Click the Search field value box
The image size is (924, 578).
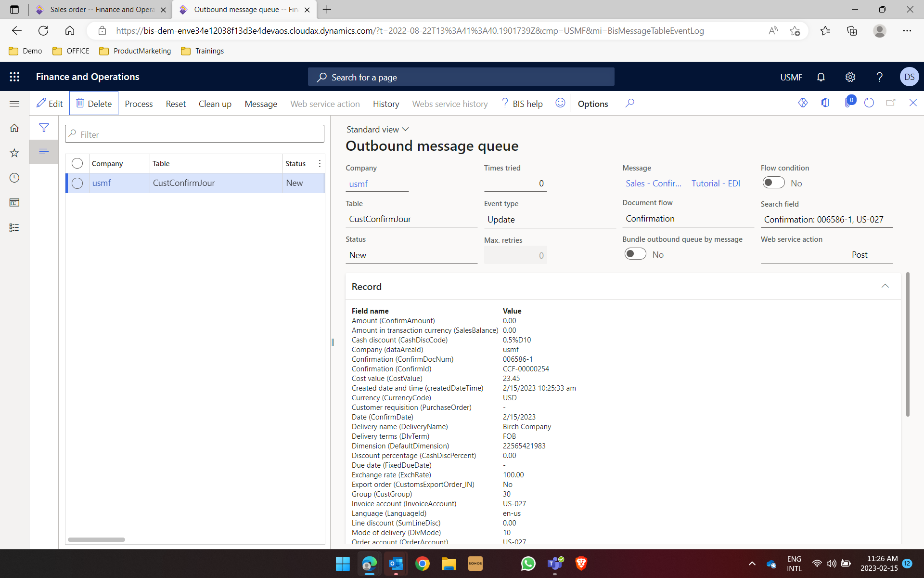[826, 220]
